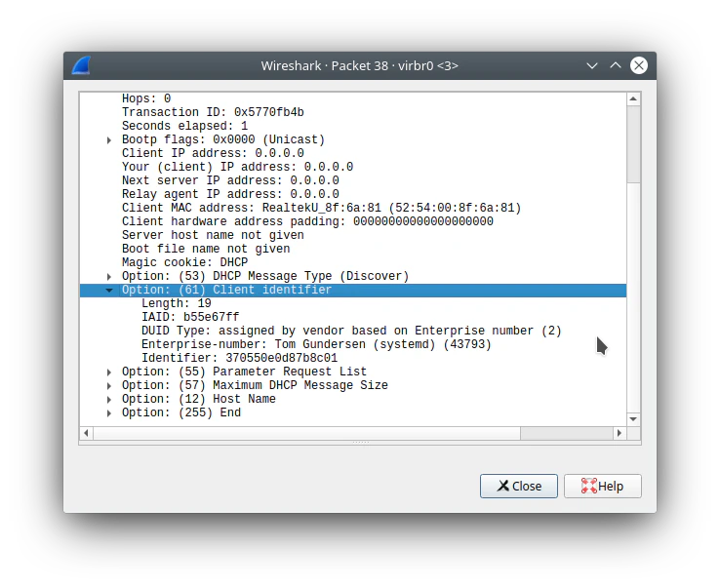Expand Option (55) Parameter Request List
The width and height of the screenshot is (720, 588).
[x=109, y=372]
